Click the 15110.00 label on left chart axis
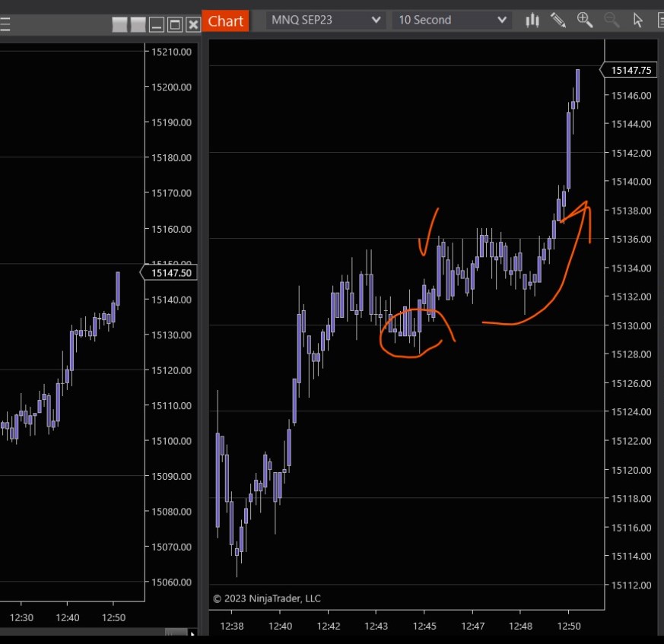Image resolution: width=664 pixels, height=644 pixels. click(x=171, y=405)
